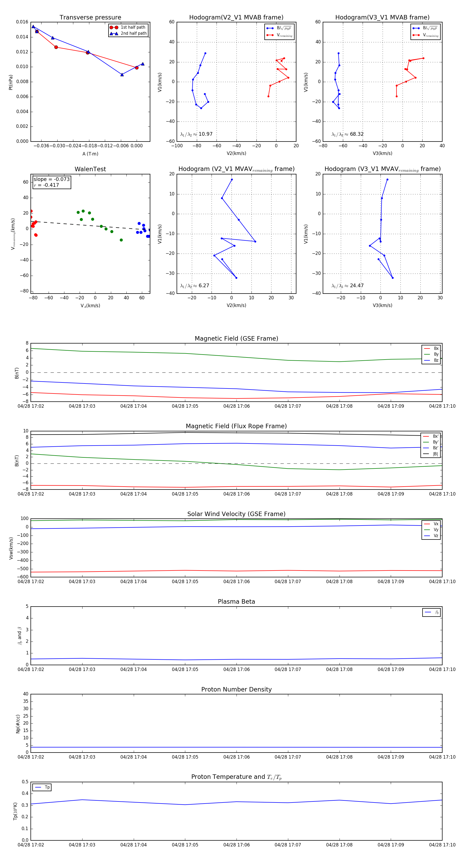This screenshot has width=473, height=868.
Task: Click the 'Hodogram (V2_V1 MVAV remaining frame)' title
Action: click(236, 169)
